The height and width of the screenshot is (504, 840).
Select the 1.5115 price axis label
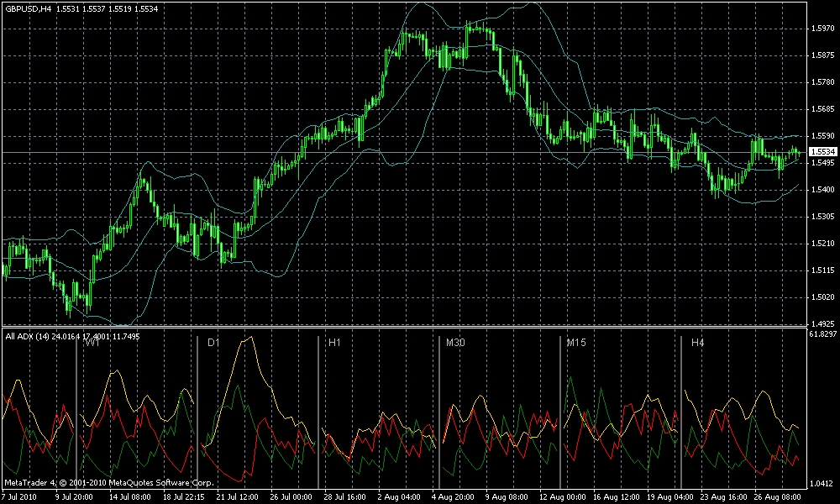tap(823, 270)
